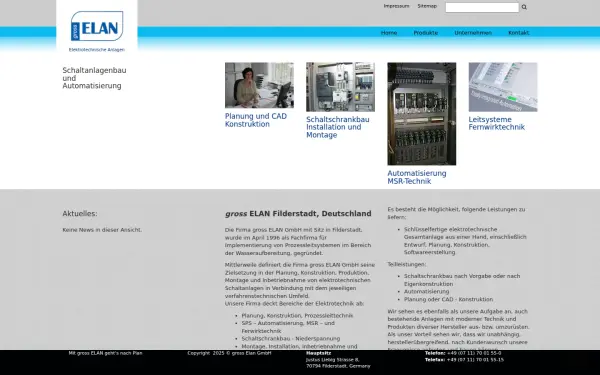
Task: Click the Teilleistungen: text
Action: pos(406,264)
